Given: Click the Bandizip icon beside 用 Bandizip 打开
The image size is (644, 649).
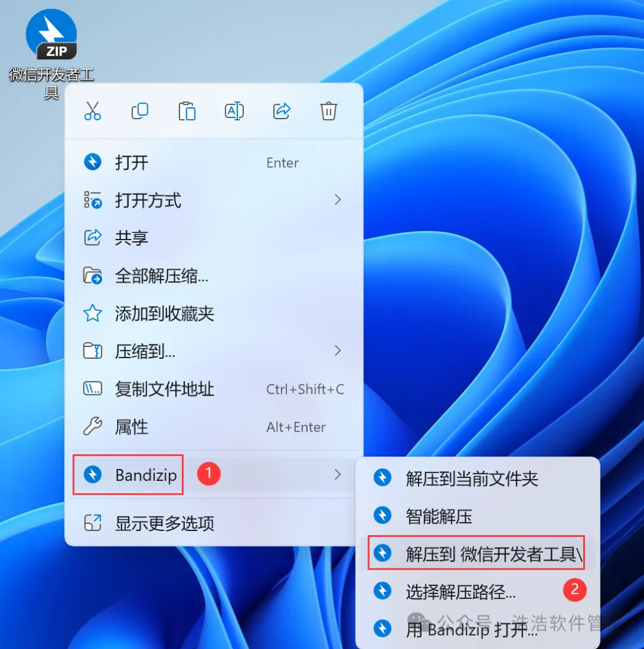Looking at the screenshot, I should 382,628.
